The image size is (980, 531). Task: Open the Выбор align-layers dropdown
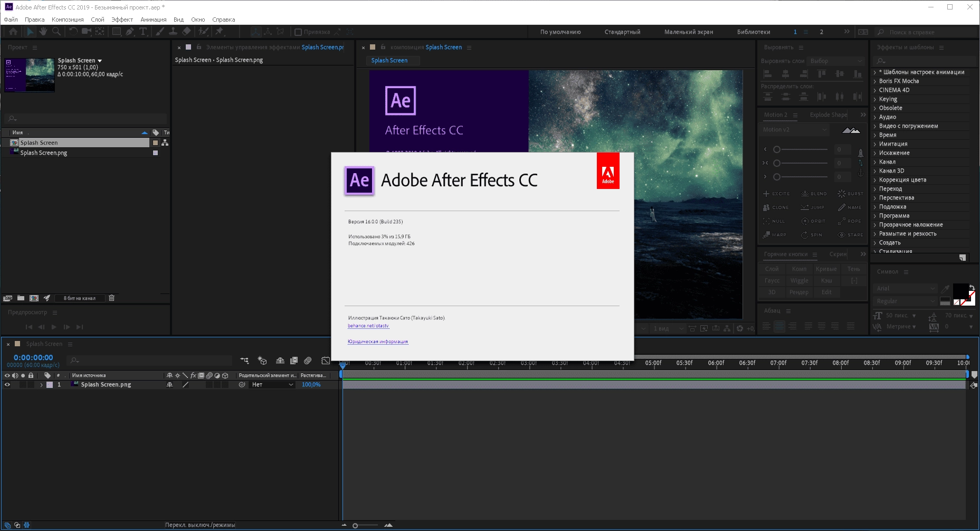point(836,61)
